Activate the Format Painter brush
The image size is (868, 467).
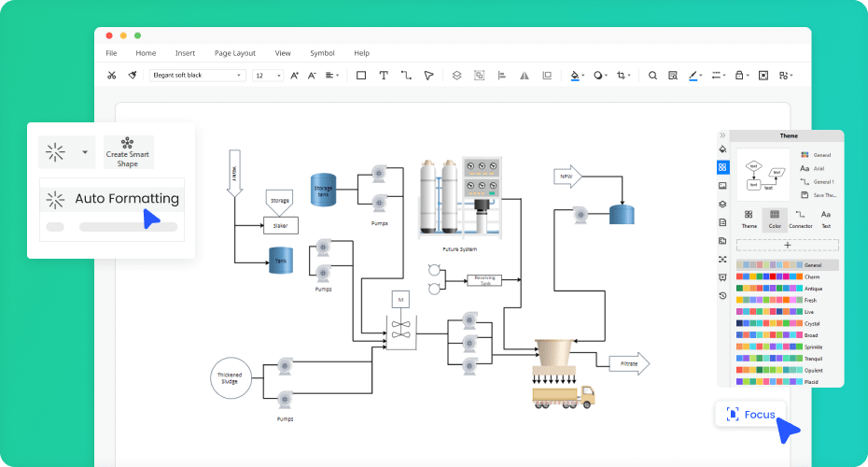click(133, 76)
